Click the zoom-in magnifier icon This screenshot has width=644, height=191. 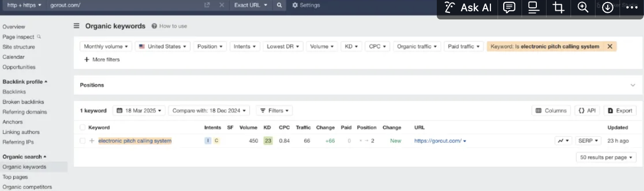pos(583,8)
